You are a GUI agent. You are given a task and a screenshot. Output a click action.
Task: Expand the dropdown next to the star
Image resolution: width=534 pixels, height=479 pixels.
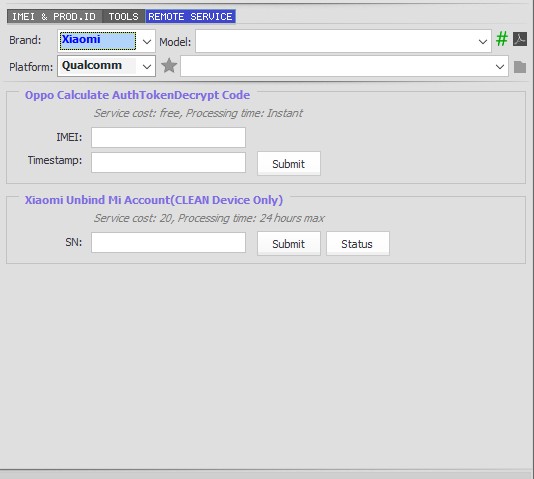click(x=500, y=66)
